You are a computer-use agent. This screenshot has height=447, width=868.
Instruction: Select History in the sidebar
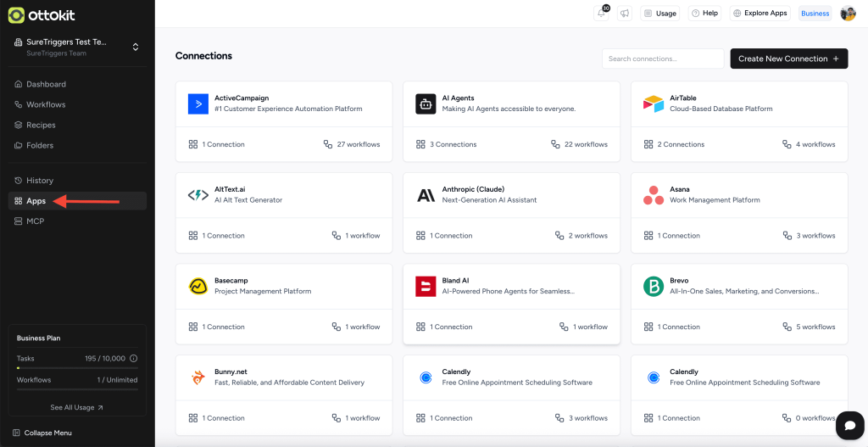click(39, 181)
